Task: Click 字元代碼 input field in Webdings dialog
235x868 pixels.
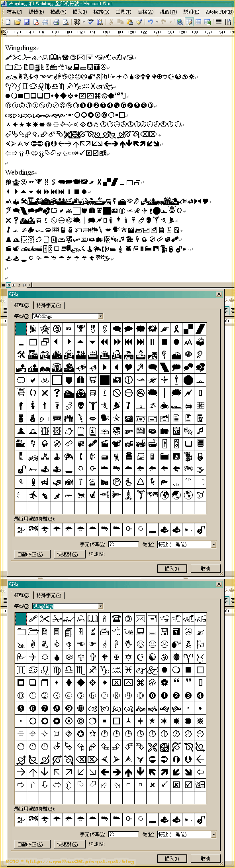Action: click(x=123, y=544)
